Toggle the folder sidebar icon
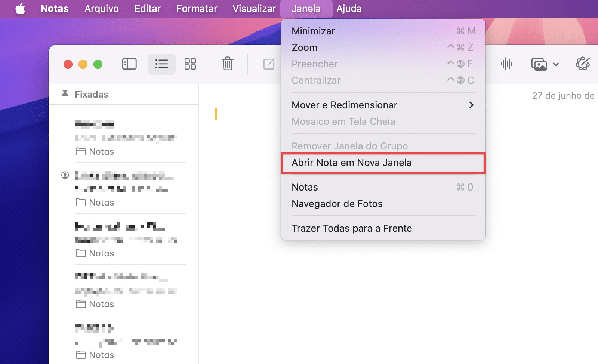Screen dimensions: 598x364 tap(129, 64)
